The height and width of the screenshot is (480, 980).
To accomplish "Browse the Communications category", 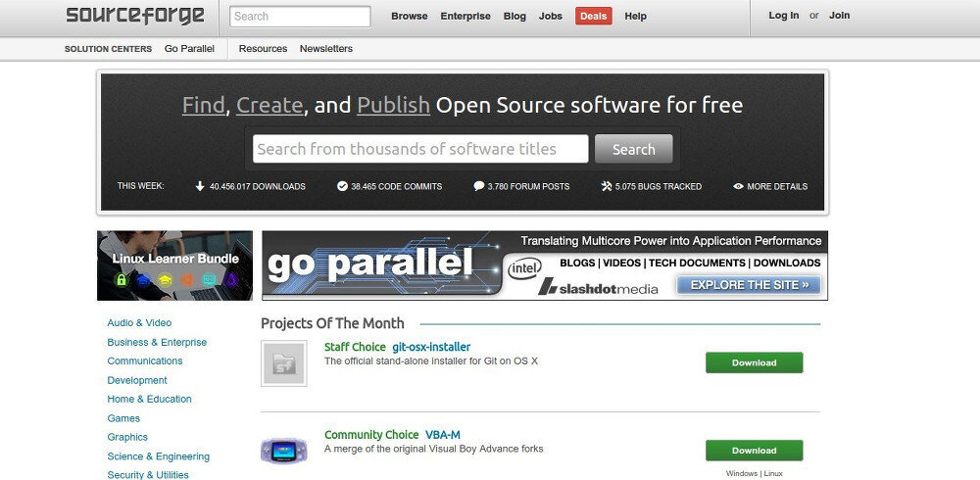I will point(145,361).
